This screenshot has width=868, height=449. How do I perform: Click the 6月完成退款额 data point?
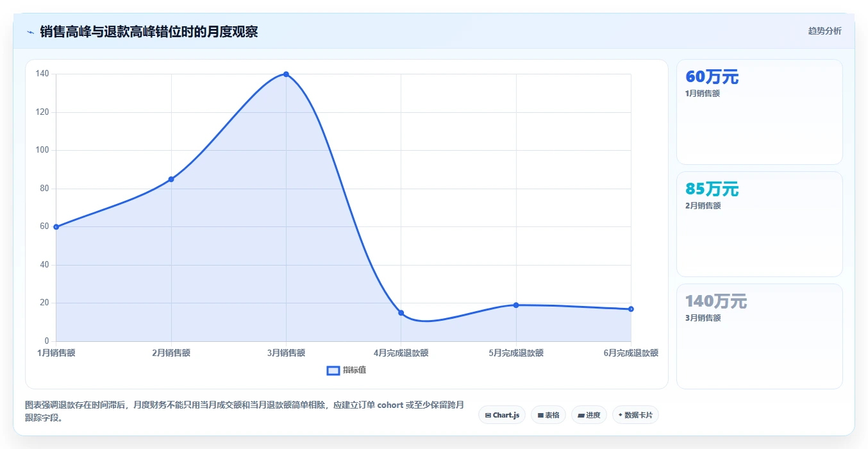pyautogui.click(x=631, y=309)
